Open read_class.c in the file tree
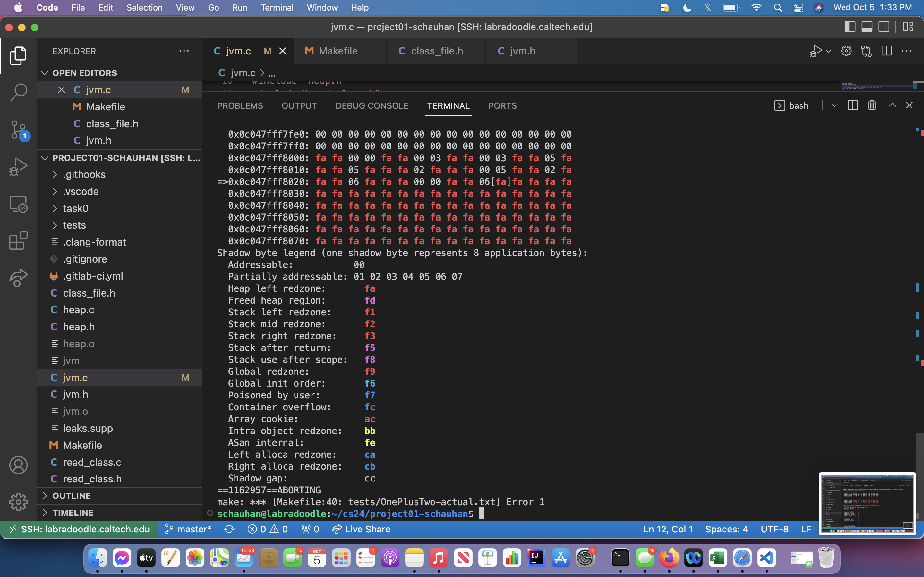924x577 pixels. (92, 462)
